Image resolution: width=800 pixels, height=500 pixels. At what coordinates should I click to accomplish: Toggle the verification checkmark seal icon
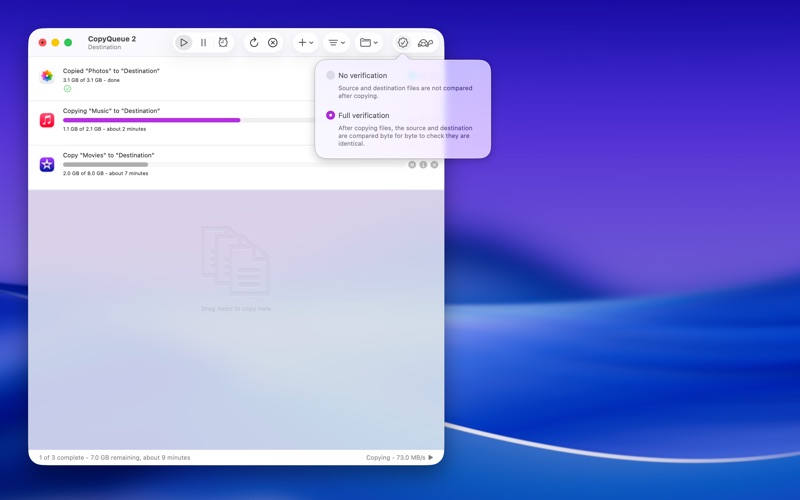(x=403, y=43)
